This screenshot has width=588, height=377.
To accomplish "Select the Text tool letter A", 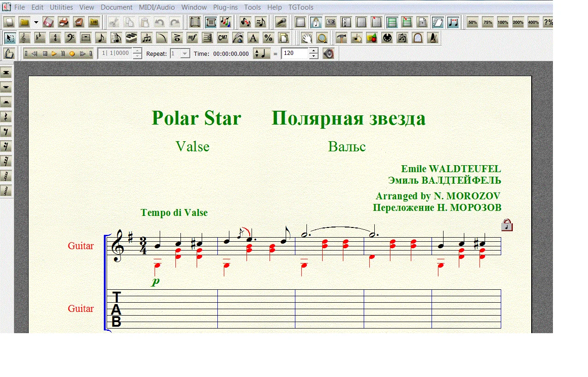I will click(x=253, y=37).
